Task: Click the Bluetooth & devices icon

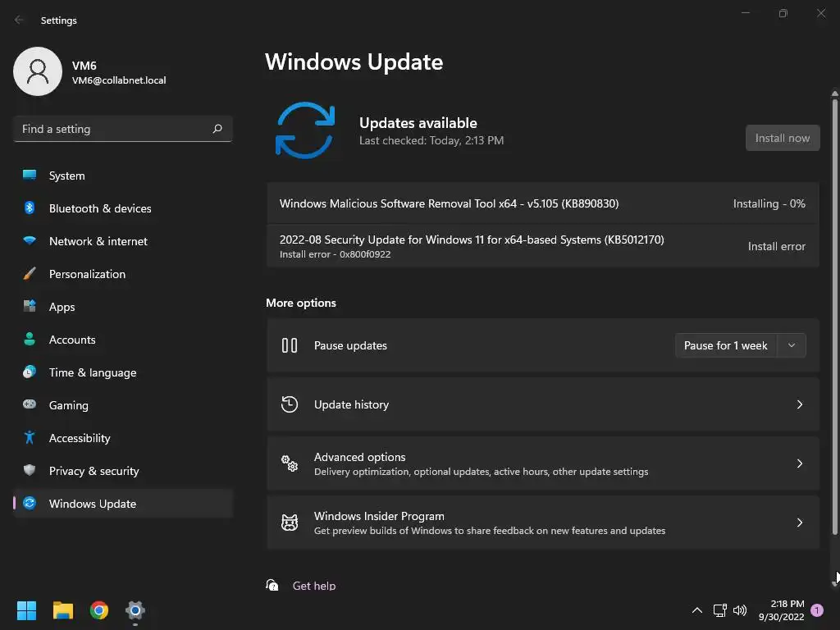Action: [30, 208]
